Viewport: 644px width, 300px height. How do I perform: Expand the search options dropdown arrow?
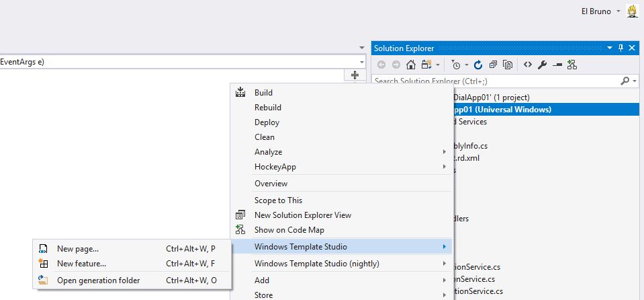pyautogui.click(x=635, y=81)
